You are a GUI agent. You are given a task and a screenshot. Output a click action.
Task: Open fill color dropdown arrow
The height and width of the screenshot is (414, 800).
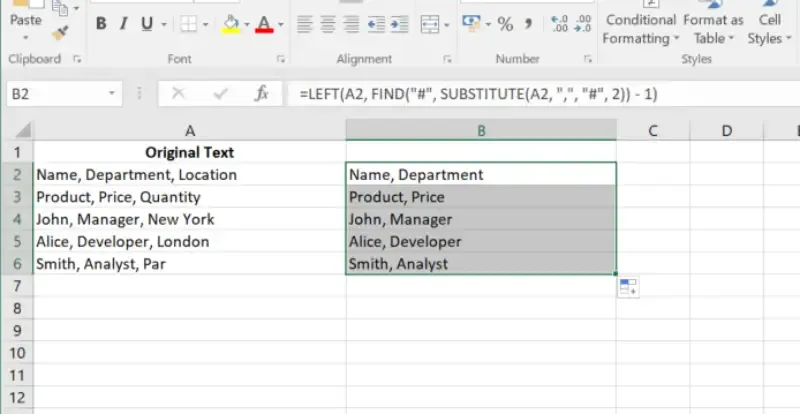pos(247,24)
